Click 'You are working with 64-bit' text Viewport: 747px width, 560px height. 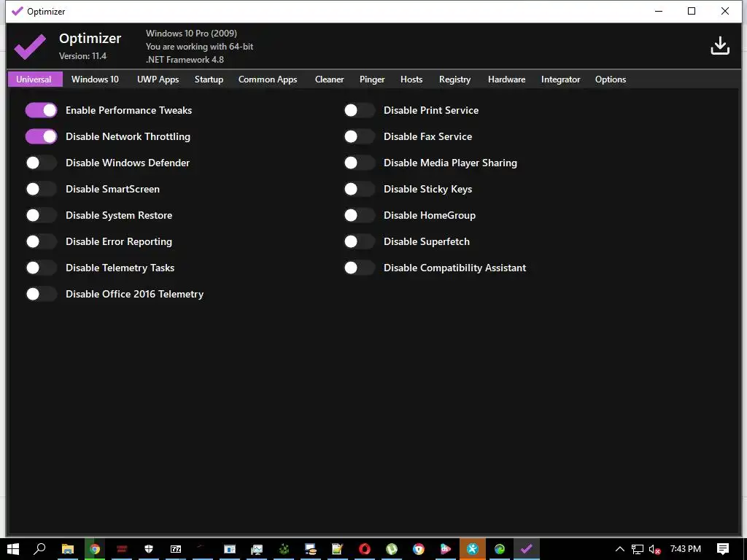[199, 47]
